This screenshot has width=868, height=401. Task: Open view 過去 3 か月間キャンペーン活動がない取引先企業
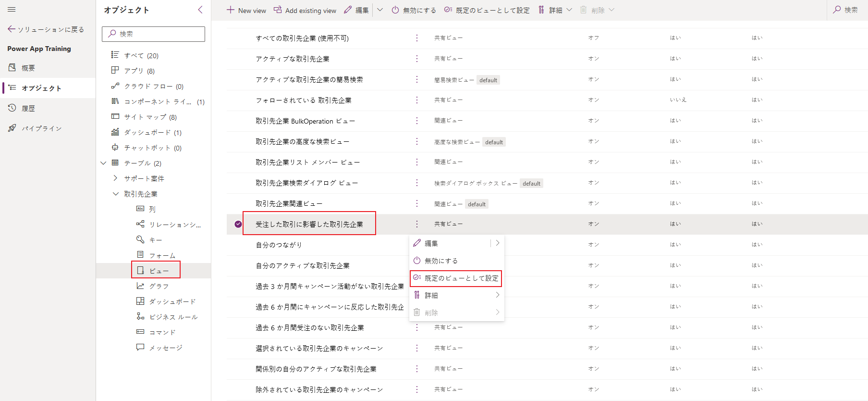[x=330, y=287]
